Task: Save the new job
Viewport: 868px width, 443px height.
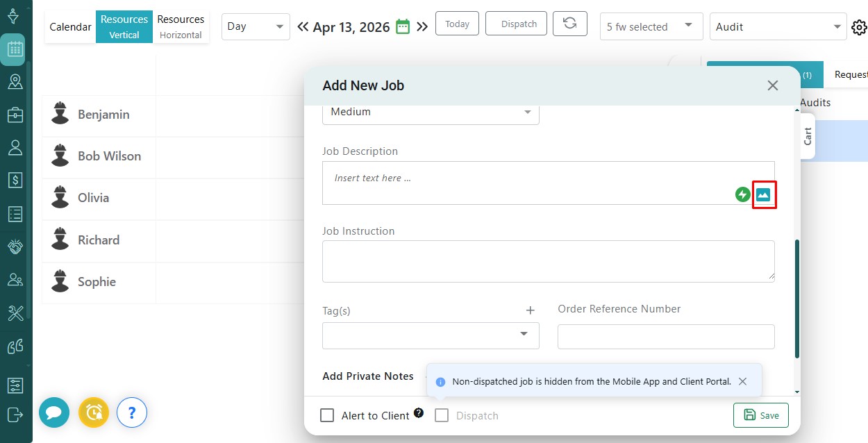Action: pyautogui.click(x=760, y=415)
